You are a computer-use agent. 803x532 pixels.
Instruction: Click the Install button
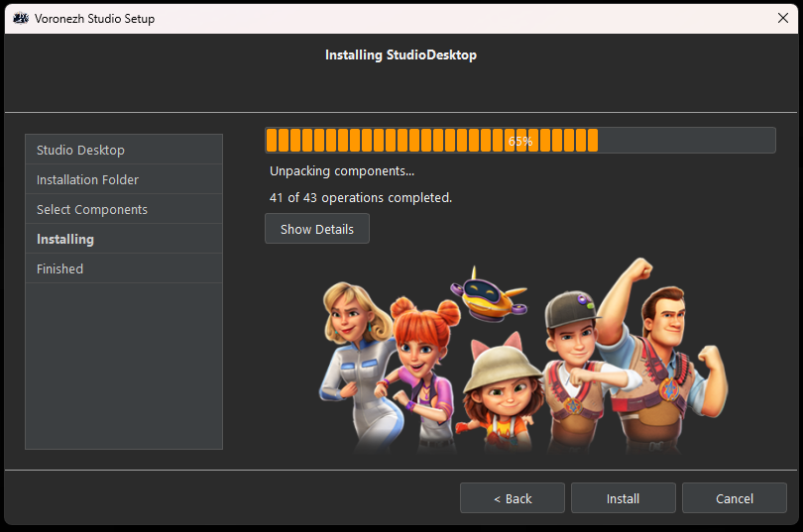(624, 497)
